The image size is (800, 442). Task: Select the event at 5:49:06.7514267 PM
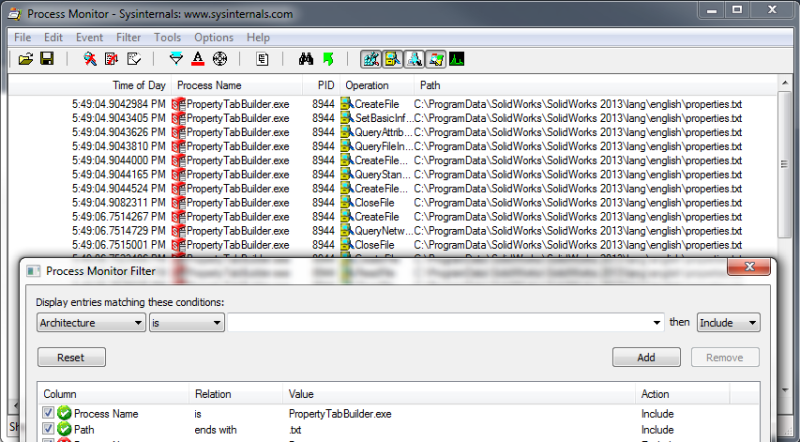(393, 217)
